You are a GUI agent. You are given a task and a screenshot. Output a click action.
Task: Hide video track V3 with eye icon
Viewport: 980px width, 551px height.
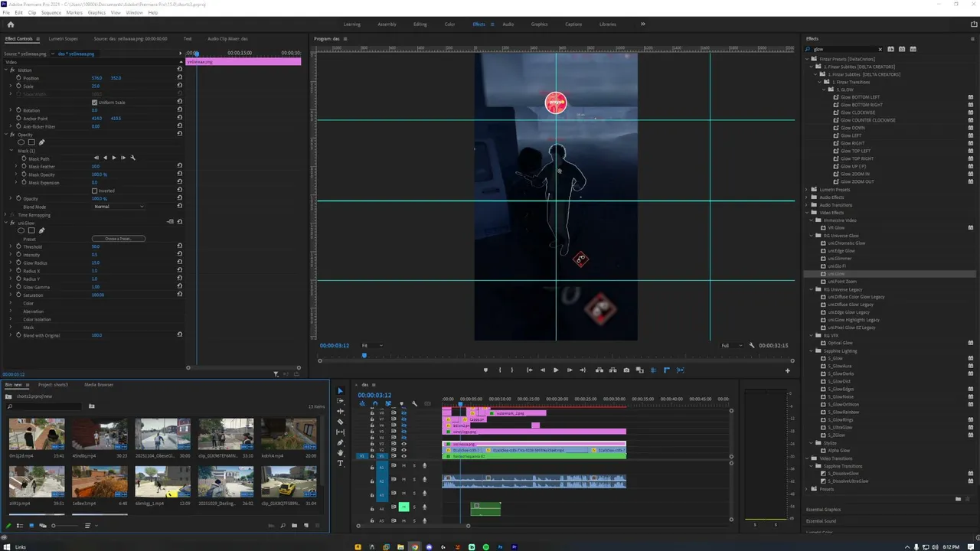click(403, 444)
